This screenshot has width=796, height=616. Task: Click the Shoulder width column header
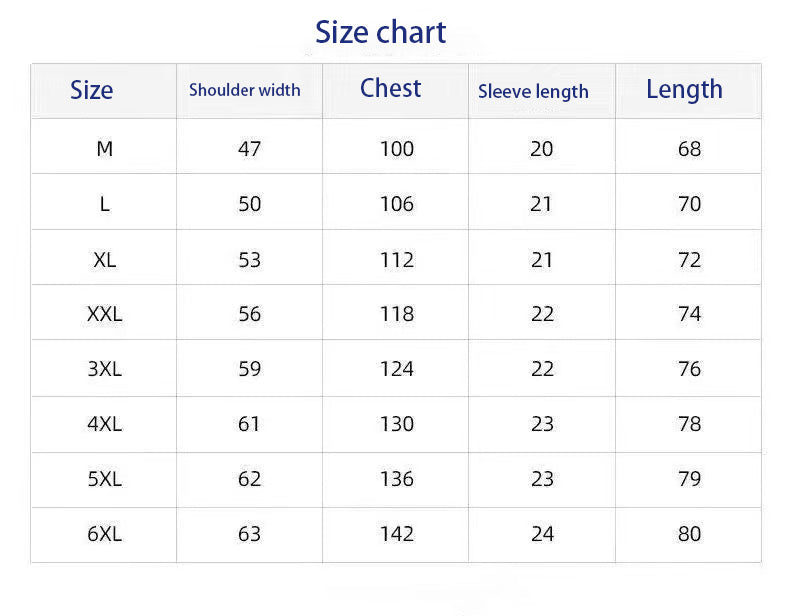point(245,90)
